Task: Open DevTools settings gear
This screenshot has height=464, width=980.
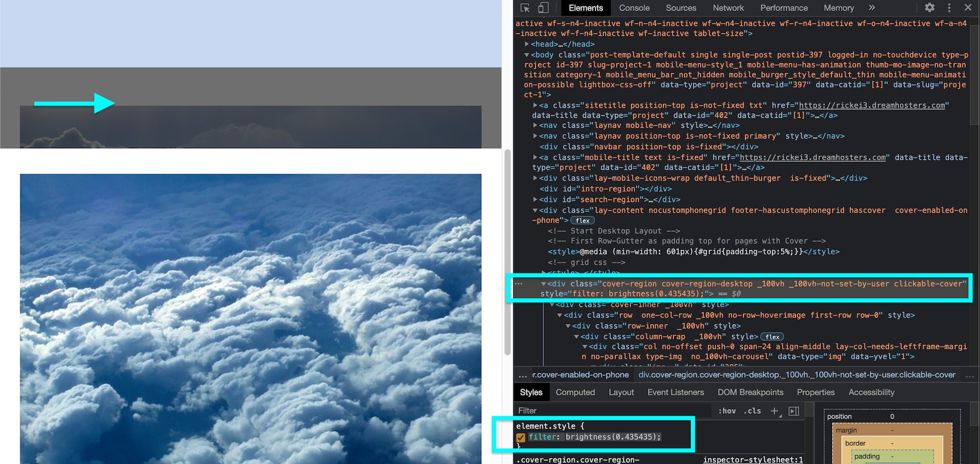Action: tap(929, 8)
